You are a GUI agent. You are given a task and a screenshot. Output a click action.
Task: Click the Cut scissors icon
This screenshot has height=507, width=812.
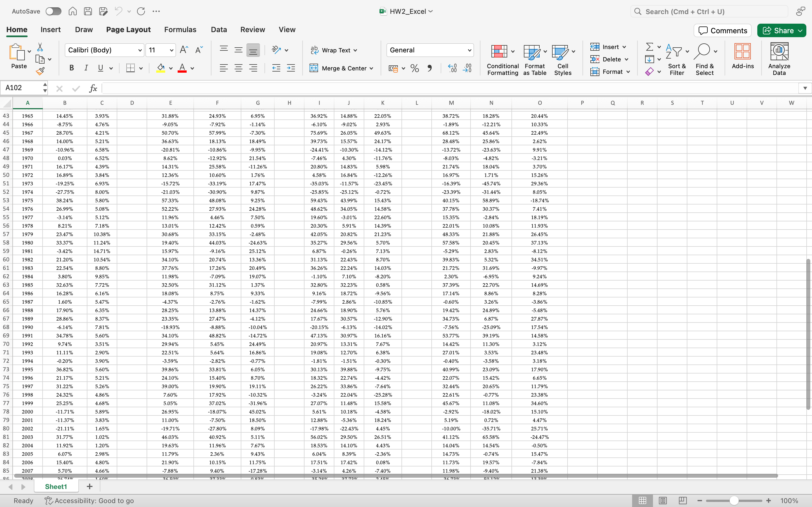click(x=40, y=47)
